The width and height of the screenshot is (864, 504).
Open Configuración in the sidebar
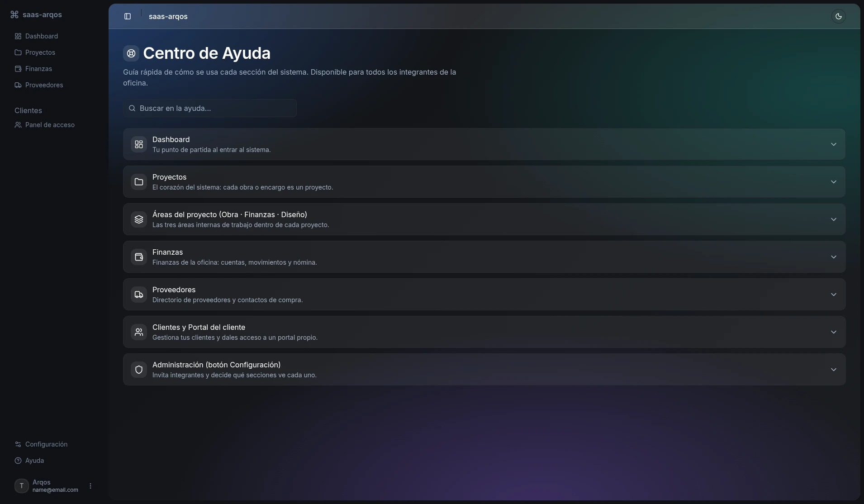pos(54,444)
